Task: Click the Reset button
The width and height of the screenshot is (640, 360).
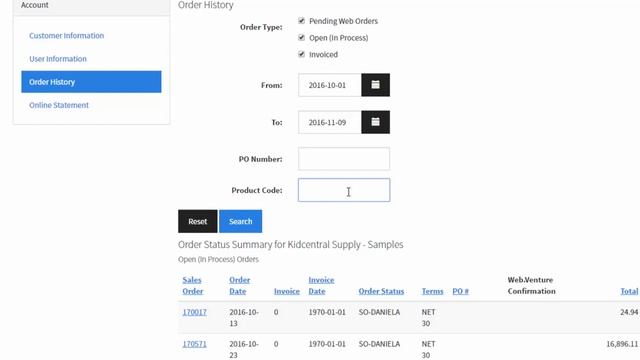Action: (198, 221)
